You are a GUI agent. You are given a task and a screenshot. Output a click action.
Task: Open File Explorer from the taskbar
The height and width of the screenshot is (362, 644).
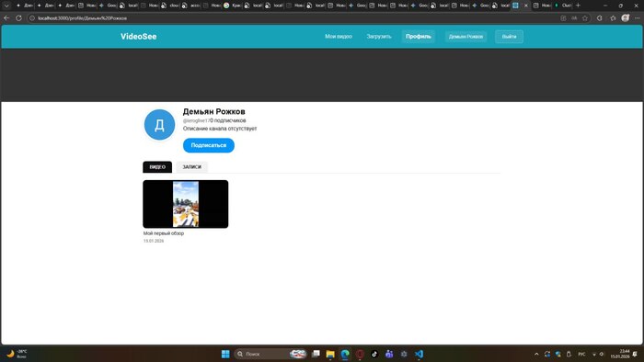330,354
